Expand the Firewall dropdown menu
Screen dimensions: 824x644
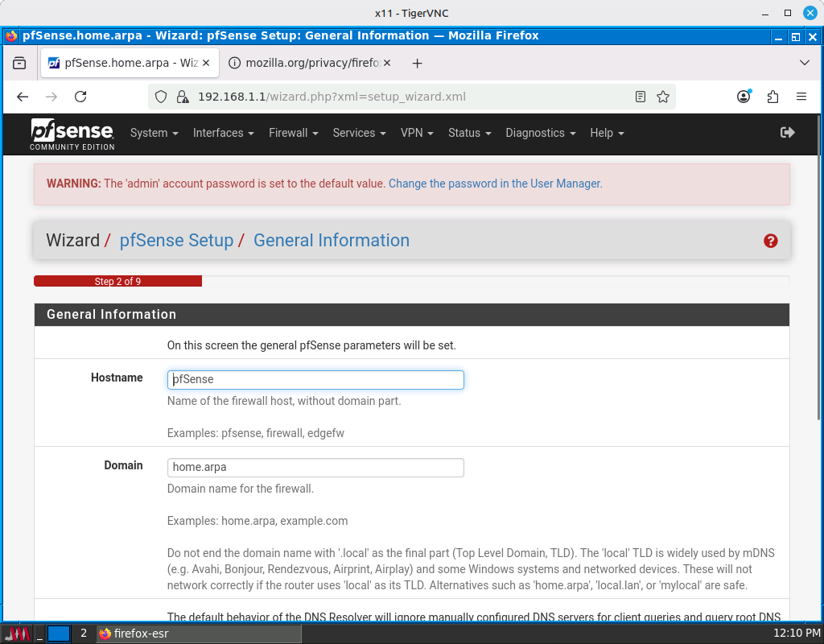(x=293, y=133)
